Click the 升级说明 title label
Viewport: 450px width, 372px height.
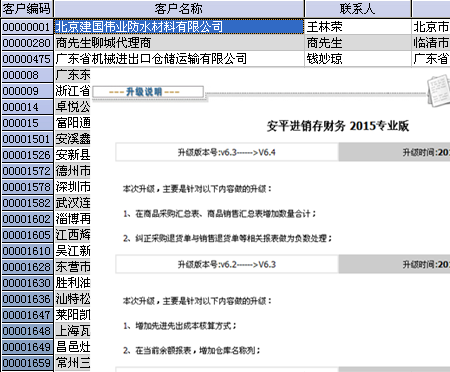click(144, 92)
